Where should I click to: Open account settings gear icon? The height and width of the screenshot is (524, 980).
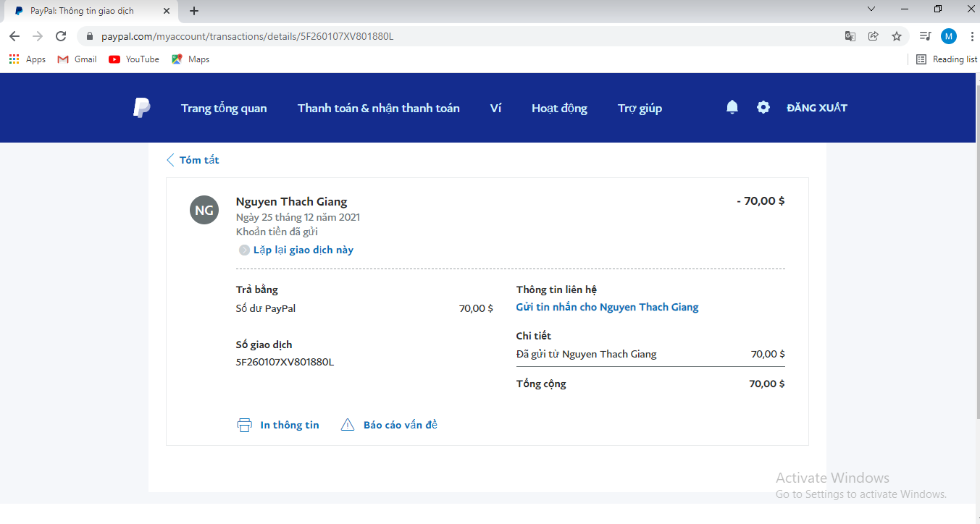(x=763, y=108)
